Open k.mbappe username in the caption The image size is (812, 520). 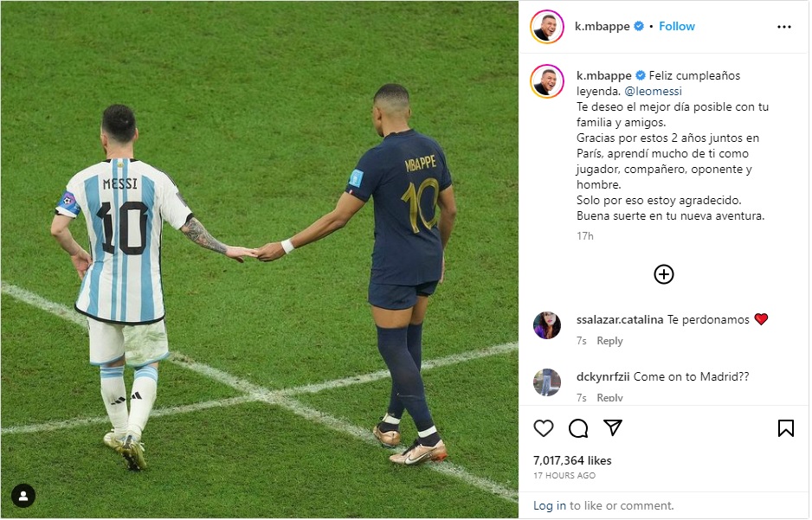click(x=604, y=76)
